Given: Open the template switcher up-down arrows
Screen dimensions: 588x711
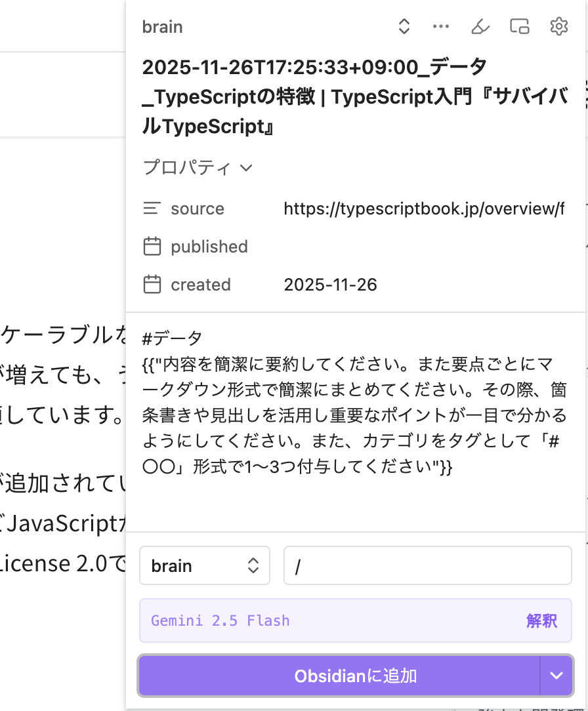Looking at the screenshot, I should pos(404,27).
